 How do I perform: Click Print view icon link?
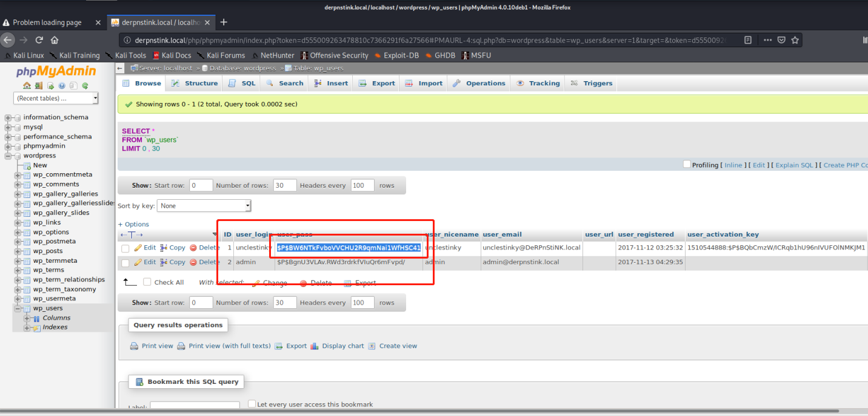tap(152, 346)
